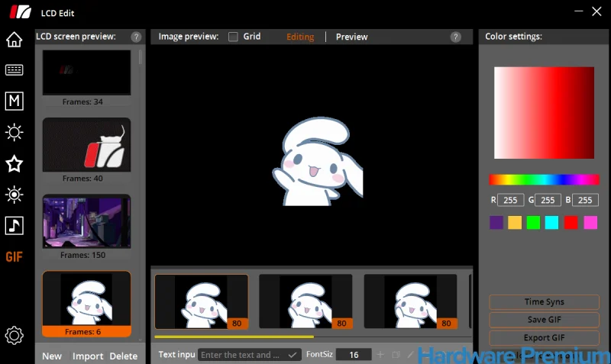Image resolution: width=611 pixels, height=364 pixels.
Task: Pick a shade in the red color field
Action: pos(544,113)
